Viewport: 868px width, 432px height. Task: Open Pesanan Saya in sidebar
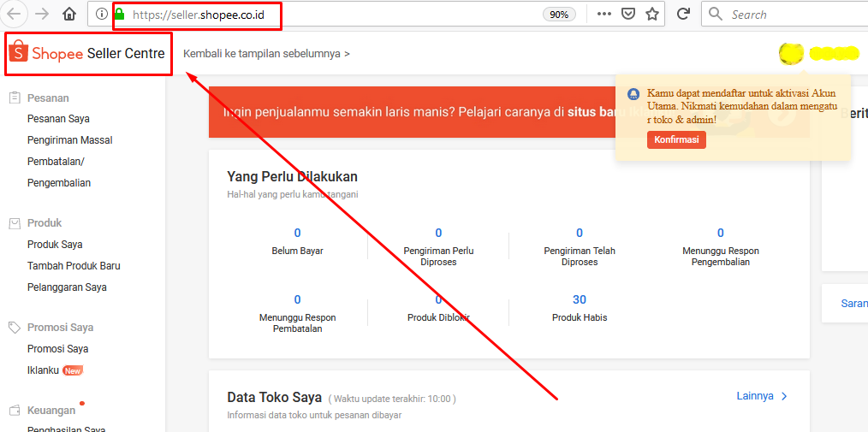58,119
